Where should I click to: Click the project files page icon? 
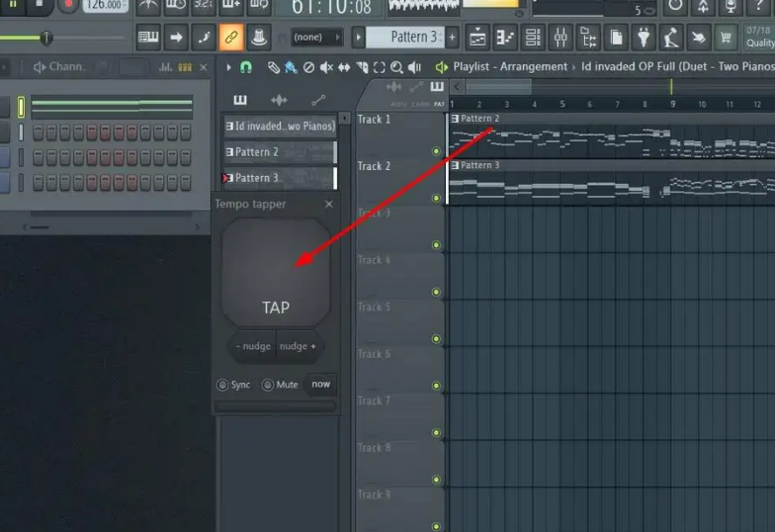pos(616,38)
